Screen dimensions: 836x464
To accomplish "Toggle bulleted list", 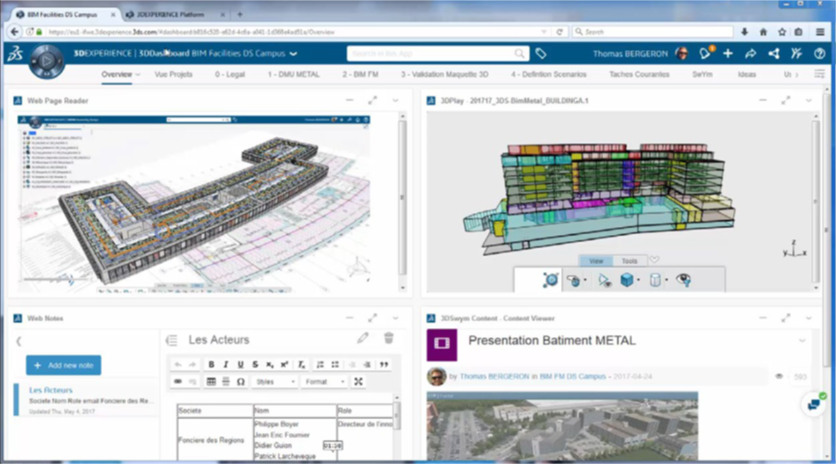I will pos(335,364).
